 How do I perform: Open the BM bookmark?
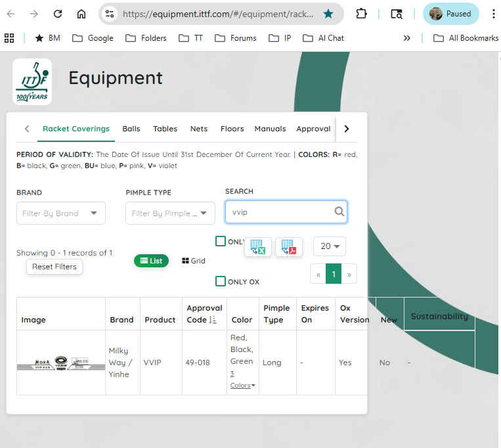[48, 38]
